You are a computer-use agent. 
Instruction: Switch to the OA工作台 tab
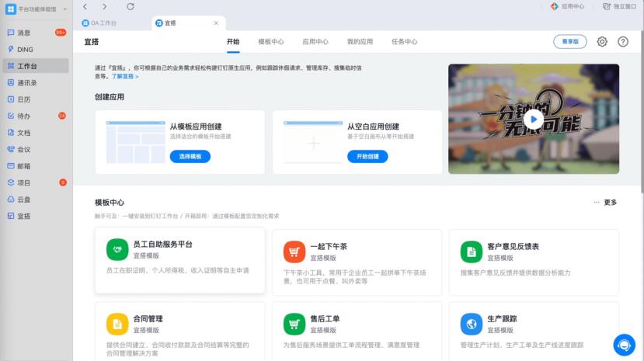[99, 23]
